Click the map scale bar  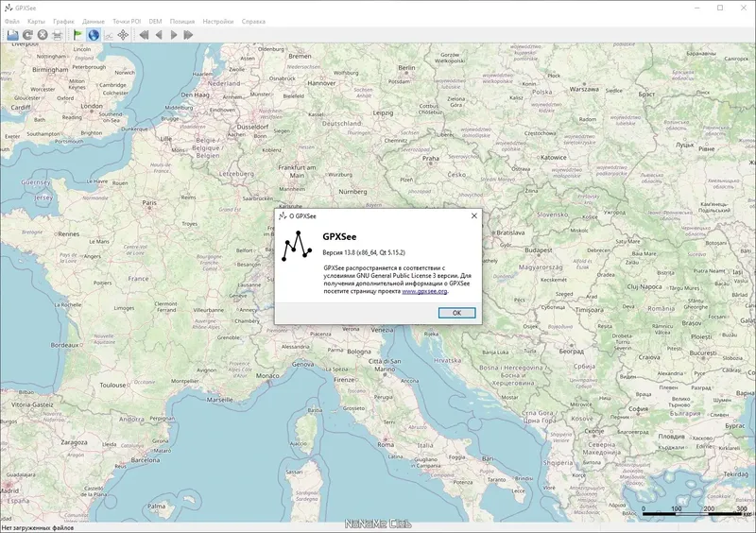pos(697,511)
